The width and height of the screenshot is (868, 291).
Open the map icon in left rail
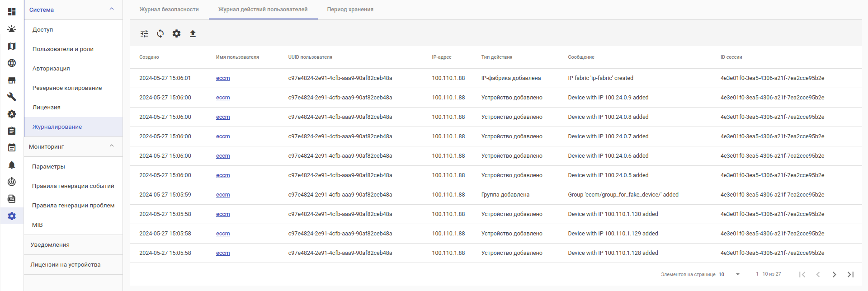click(12, 46)
